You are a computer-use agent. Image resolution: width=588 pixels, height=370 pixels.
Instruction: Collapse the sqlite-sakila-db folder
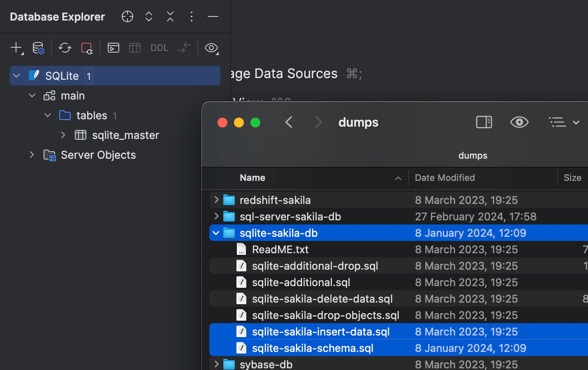(x=216, y=233)
